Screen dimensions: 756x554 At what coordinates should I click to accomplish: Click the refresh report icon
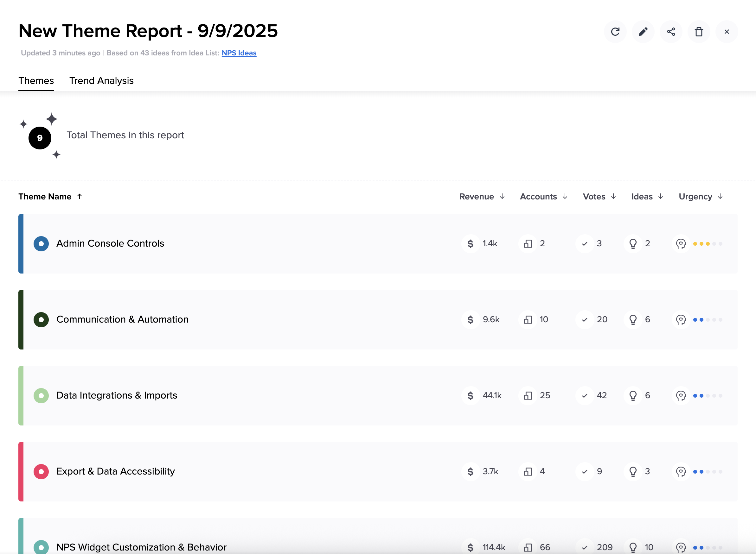[615, 32]
